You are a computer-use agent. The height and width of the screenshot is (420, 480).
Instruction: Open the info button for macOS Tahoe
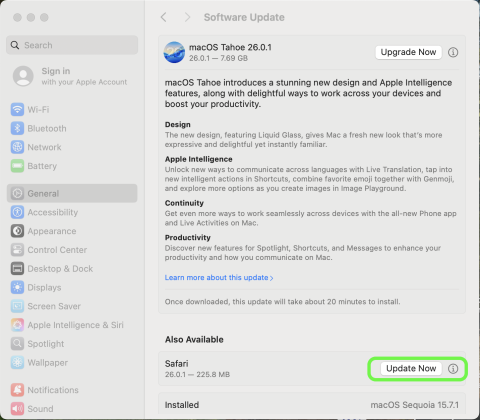(x=453, y=52)
